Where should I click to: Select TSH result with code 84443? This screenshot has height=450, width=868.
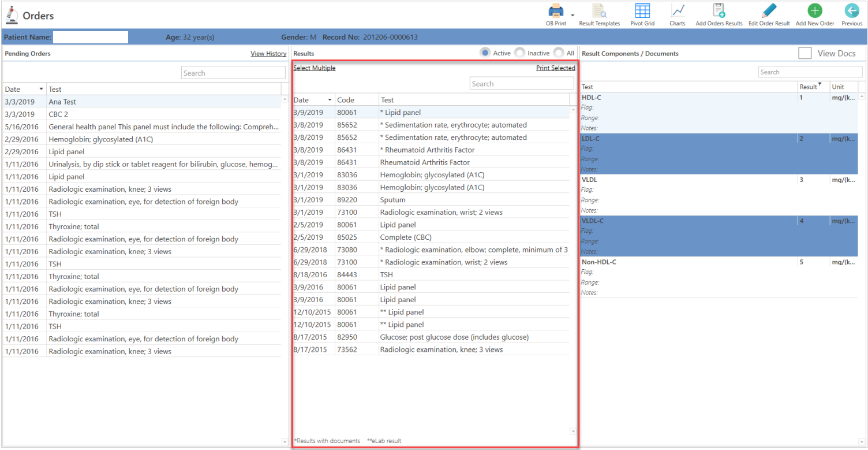click(x=431, y=274)
